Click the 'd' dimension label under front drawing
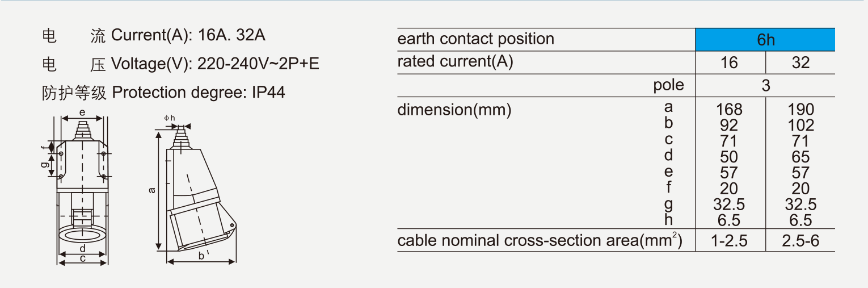 pos(82,248)
